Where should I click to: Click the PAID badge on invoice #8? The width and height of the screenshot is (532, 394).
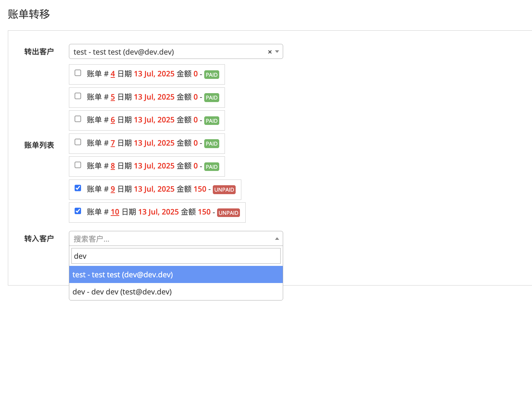211,167
